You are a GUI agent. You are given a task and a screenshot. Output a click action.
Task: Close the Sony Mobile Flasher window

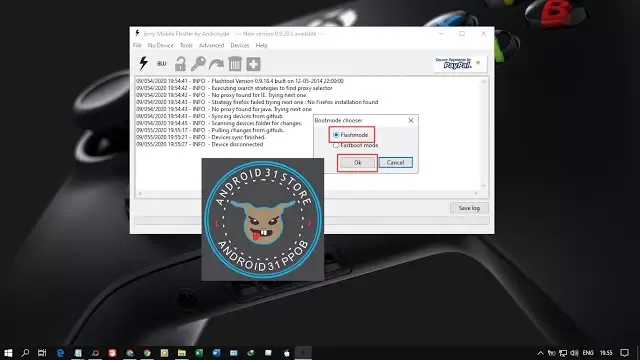(x=483, y=33)
